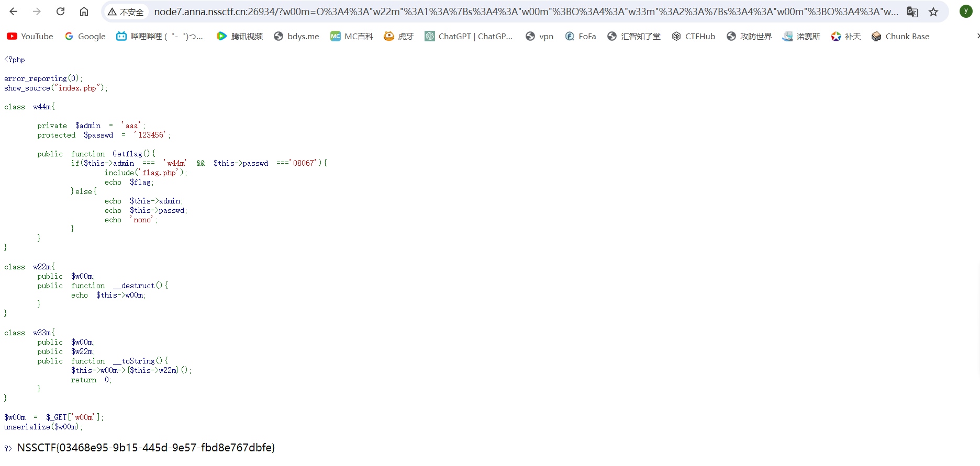Image resolution: width=980 pixels, height=466 pixels.
Task: Open the CTFHub bookmark
Action: tap(694, 36)
